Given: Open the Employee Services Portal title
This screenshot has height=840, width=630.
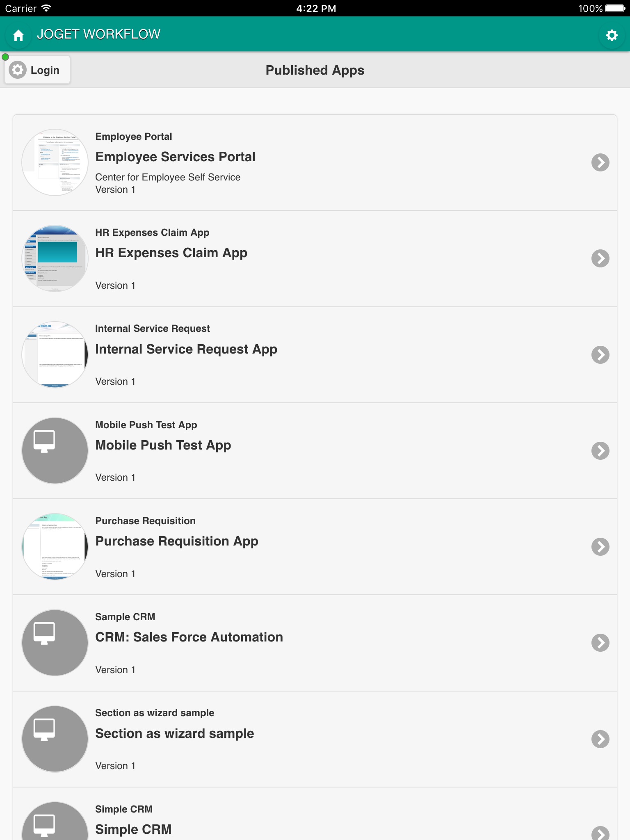Looking at the screenshot, I should coord(175,157).
